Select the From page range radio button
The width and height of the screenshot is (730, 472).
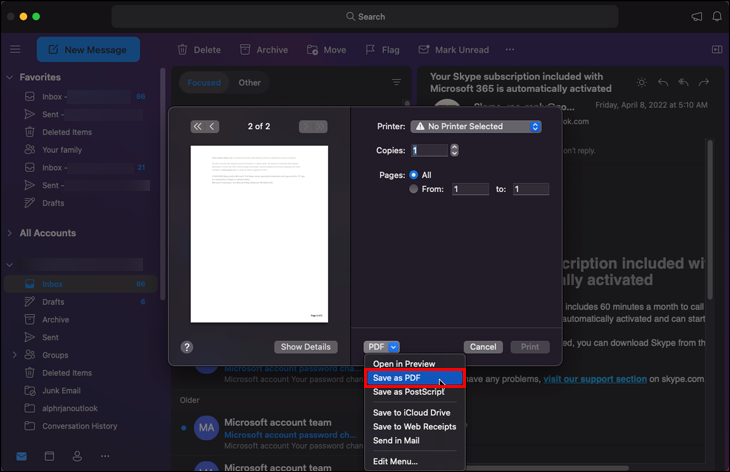pyautogui.click(x=414, y=189)
